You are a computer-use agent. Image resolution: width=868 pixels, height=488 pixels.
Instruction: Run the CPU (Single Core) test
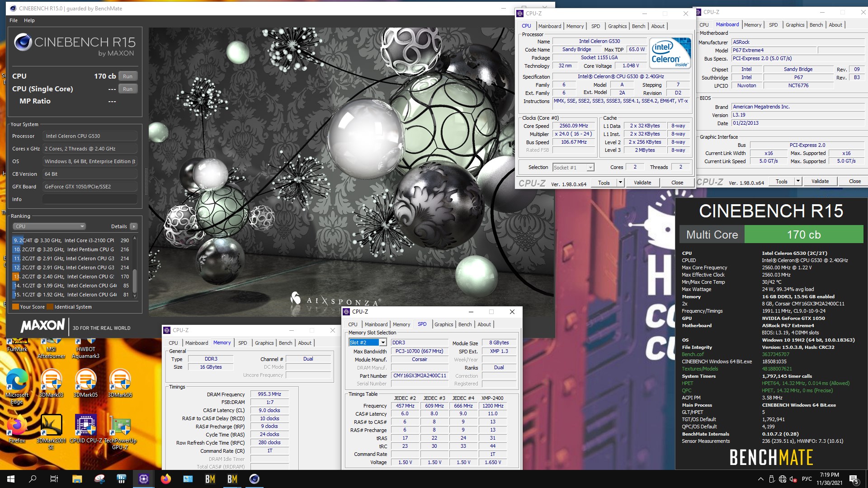[128, 89]
